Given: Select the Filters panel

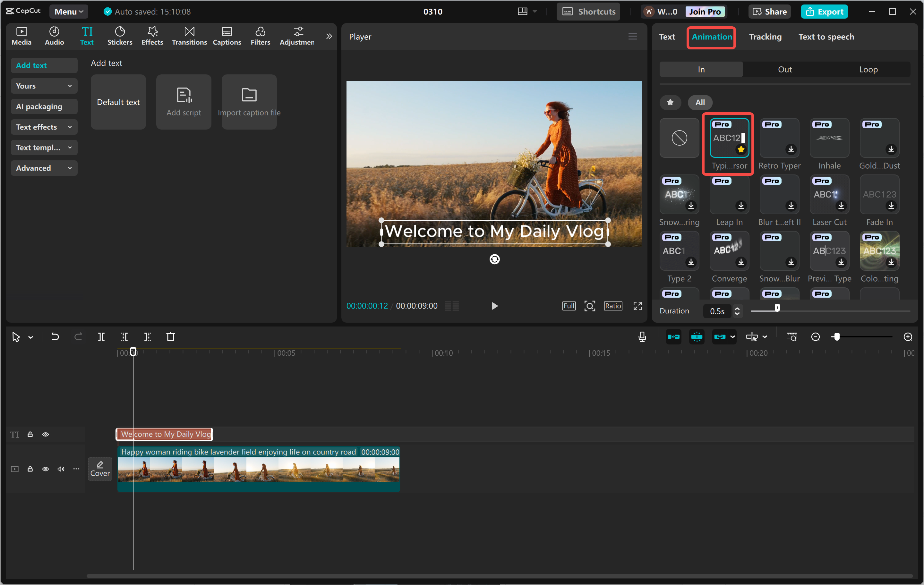Looking at the screenshot, I should coord(260,36).
